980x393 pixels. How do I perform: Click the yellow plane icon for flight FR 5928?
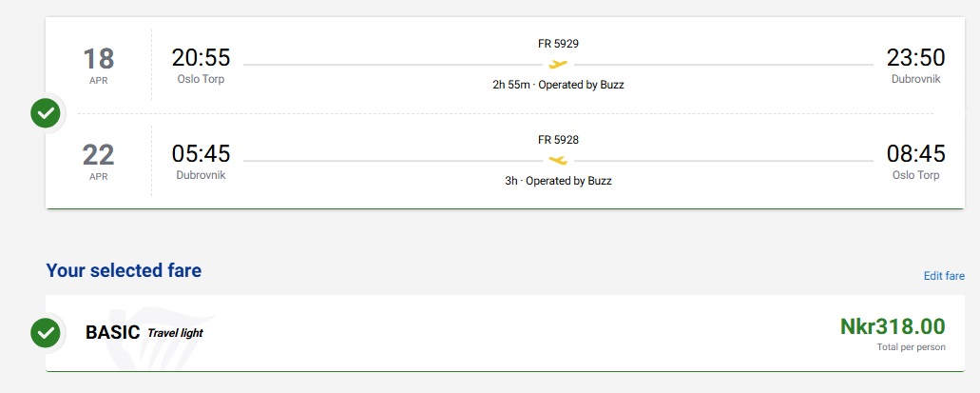[558, 160]
